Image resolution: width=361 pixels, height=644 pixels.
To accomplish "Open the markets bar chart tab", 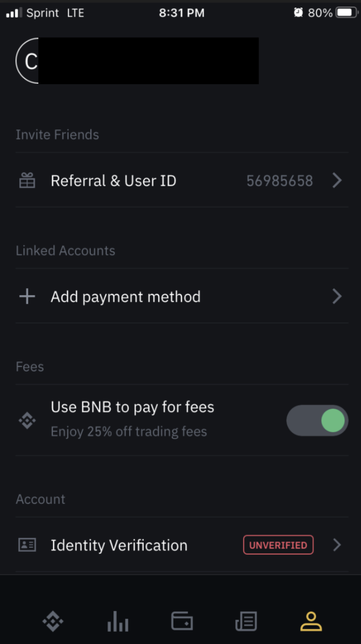I will click(x=118, y=621).
